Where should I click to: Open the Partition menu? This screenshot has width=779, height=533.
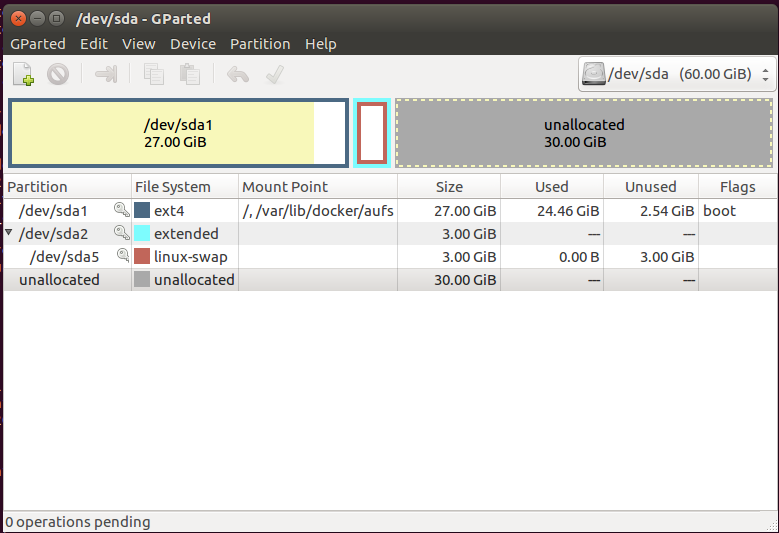coord(260,44)
